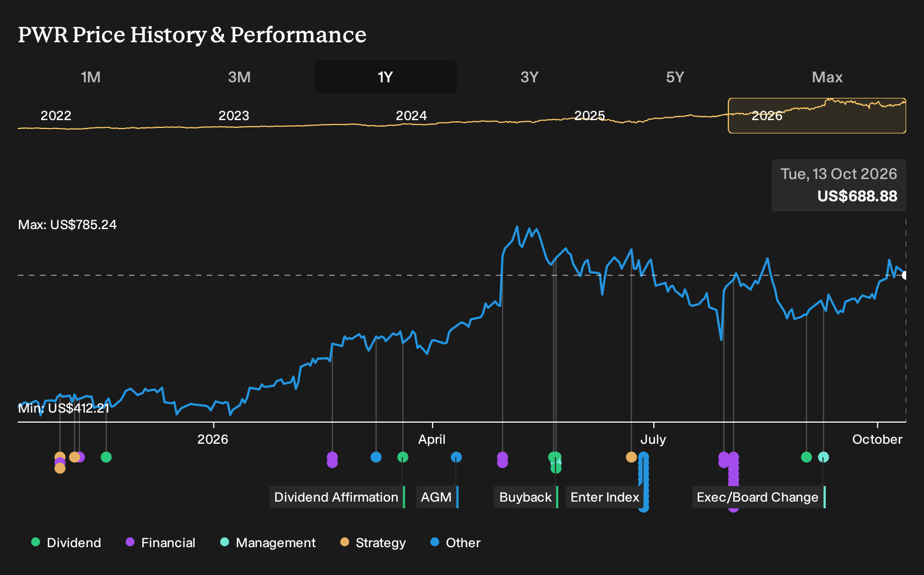Click the highlighted 2026 range selector
Image resolution: width=924 pixels, height=575 pixels.
click(817, 116)
